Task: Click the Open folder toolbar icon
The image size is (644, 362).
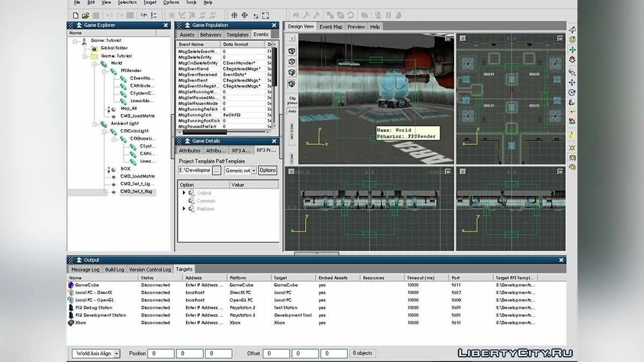Action: click(85, 16)
